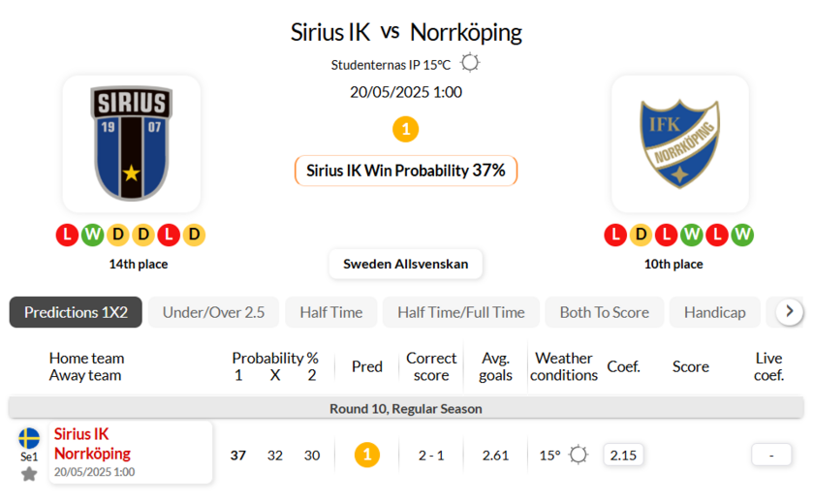Viewport: 814px width, 504px height.
Task: Click the Sweden Allsvenskan league button
Action: point(405,264)
